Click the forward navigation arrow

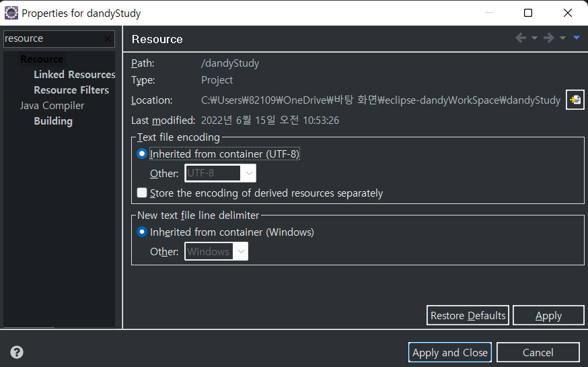548,38
